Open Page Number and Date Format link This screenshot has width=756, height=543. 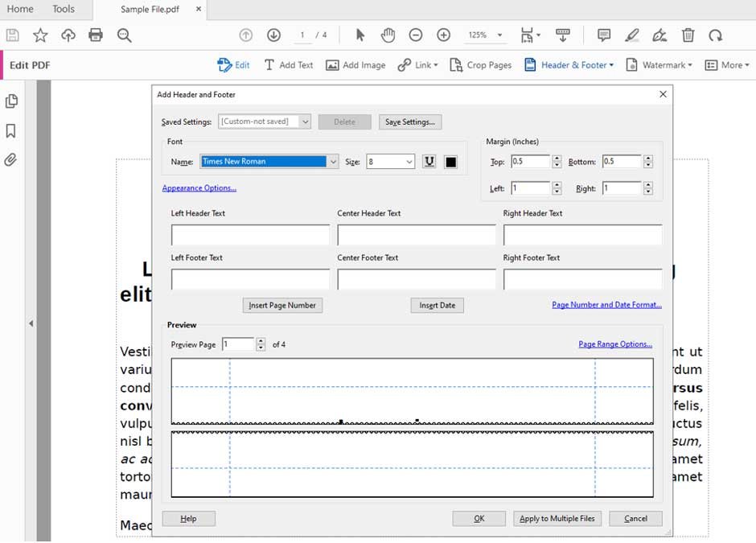(606, 305)
